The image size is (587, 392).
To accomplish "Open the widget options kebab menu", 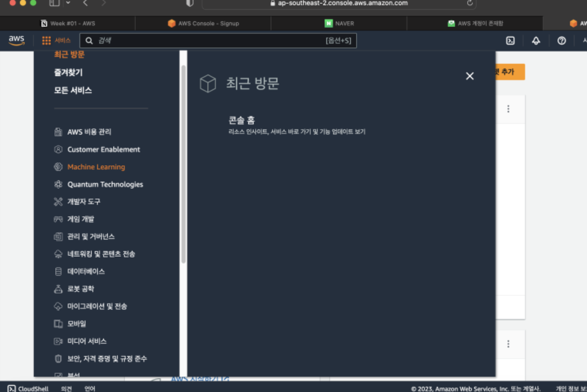I will (x=508, y=109).
